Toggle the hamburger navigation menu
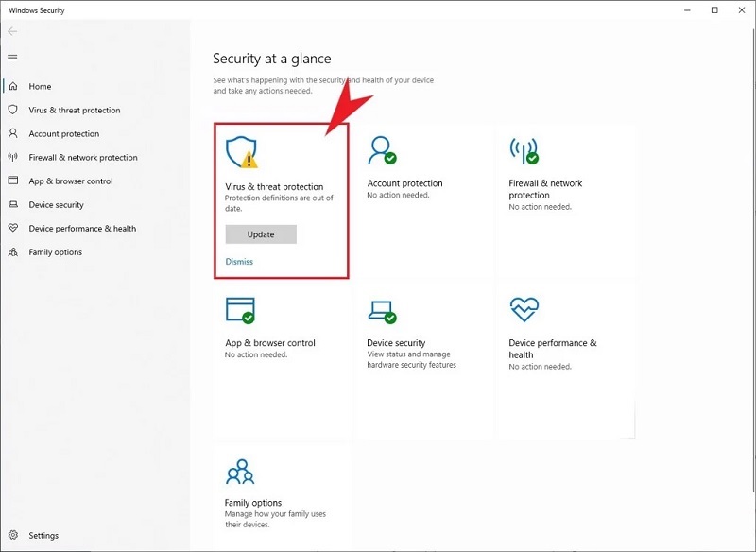This screenshot has width=756, height=552. coord(12,58)
